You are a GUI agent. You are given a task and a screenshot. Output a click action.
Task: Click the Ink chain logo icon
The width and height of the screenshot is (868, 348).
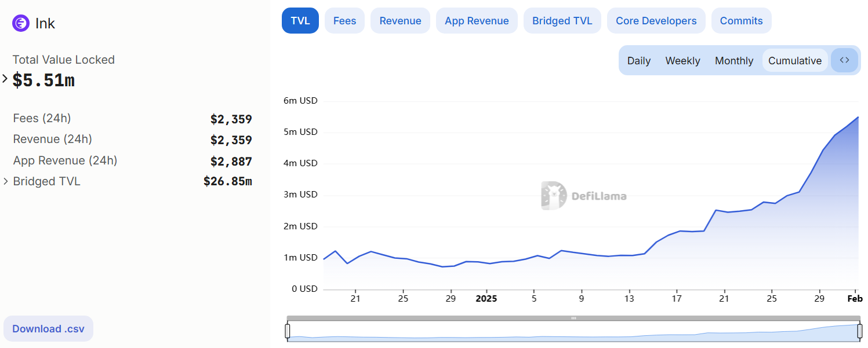[21, 23]
